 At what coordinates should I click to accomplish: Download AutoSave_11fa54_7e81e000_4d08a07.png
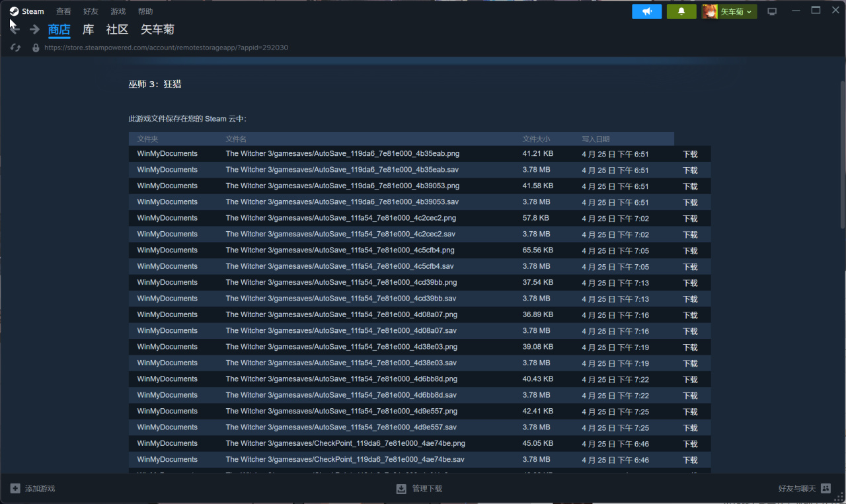coord(690,315)
